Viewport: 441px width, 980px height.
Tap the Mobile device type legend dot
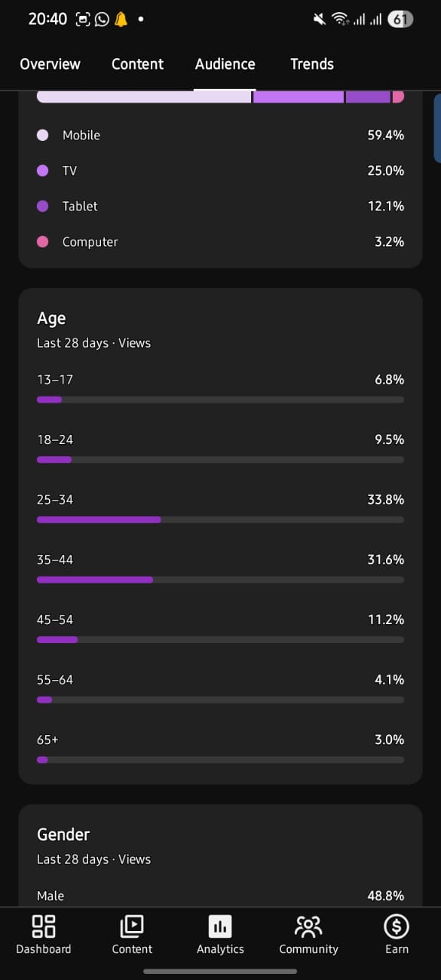click(43, 135)
